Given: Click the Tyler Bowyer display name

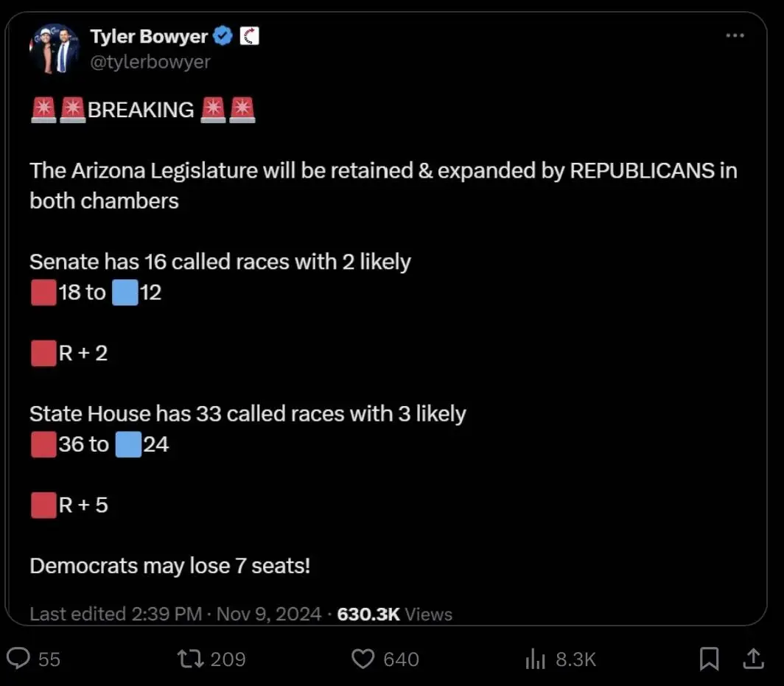Looking at the screenshot, I should (x=150, y=36).
